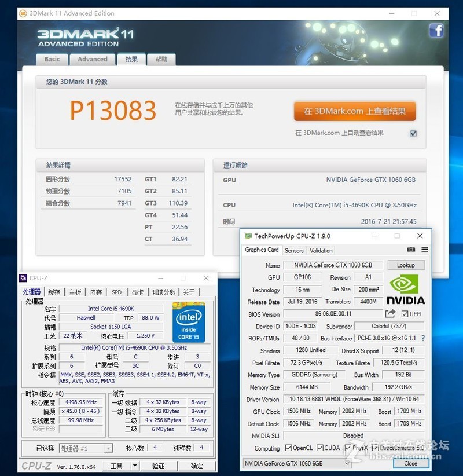
Task: Toggle automatic result viewing on 3DMark.com
Action: click(x=413, y=132)
